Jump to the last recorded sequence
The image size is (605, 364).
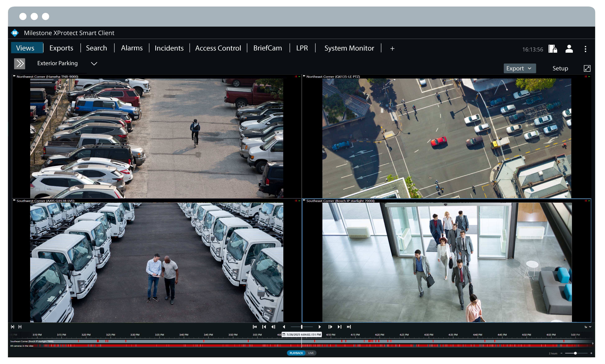pyautogui.click(x=349, y=327)
